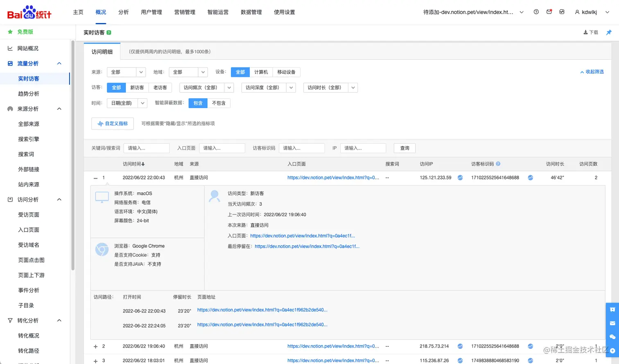
Task: Open the 用户管理 top menu
Action: [151, 12]
